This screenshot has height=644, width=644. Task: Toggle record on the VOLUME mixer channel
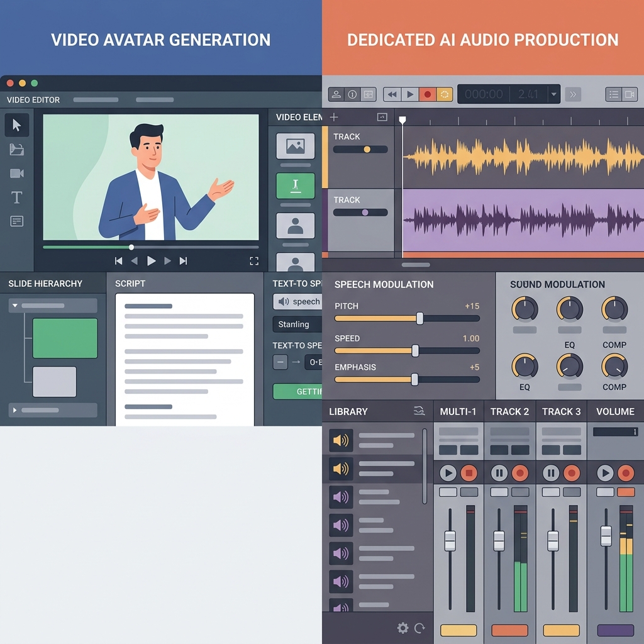point(626,473)
